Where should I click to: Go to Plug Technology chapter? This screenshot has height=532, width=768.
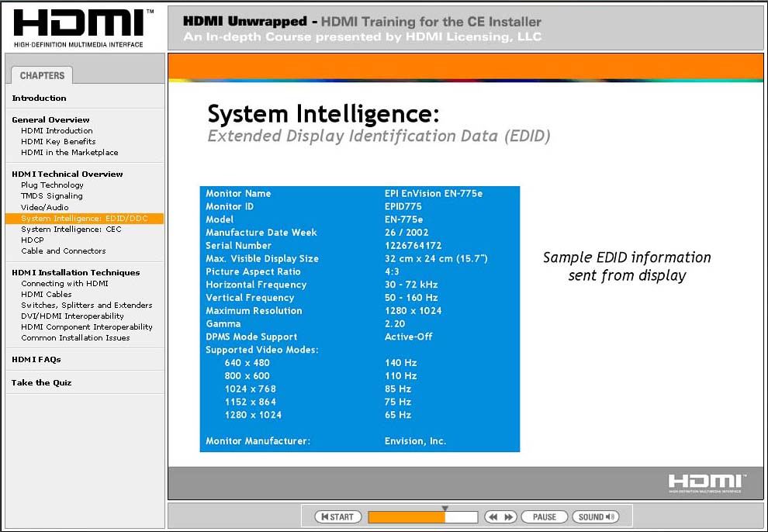[x=53, y=185]
